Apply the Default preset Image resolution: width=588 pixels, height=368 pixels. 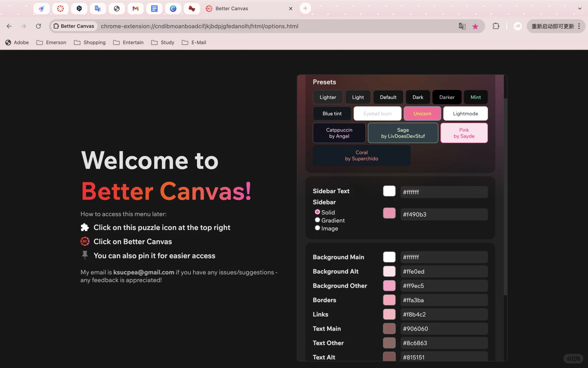click(x=388, y=97)
